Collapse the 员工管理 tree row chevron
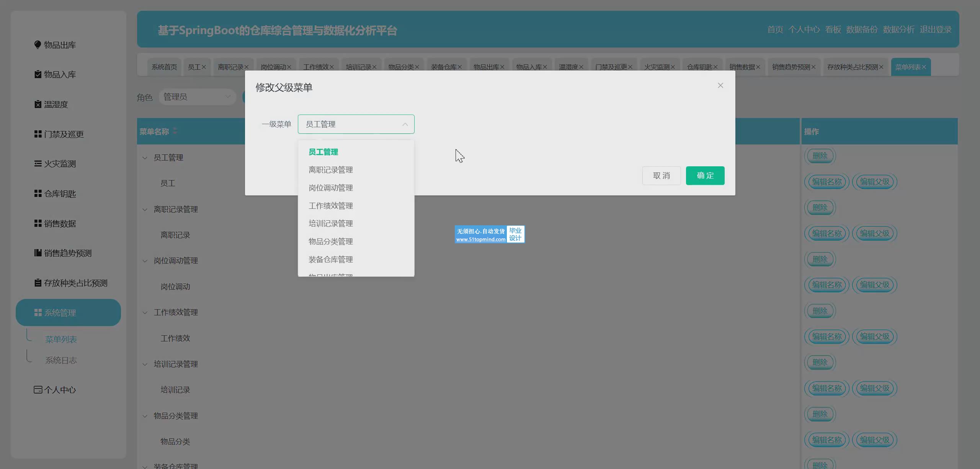This screenshot has height=469, width=980. pyautogui.click(x=145, y=157)
